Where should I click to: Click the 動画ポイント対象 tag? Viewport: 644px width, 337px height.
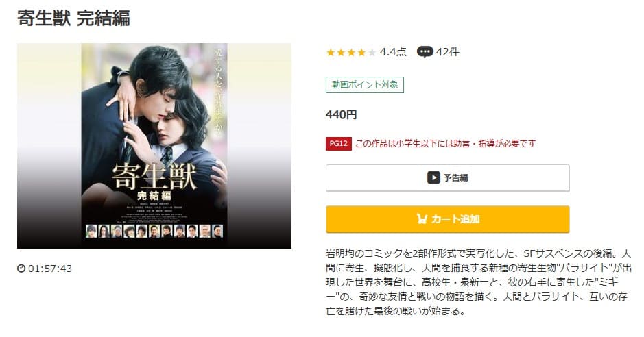(x=365, y=85)
